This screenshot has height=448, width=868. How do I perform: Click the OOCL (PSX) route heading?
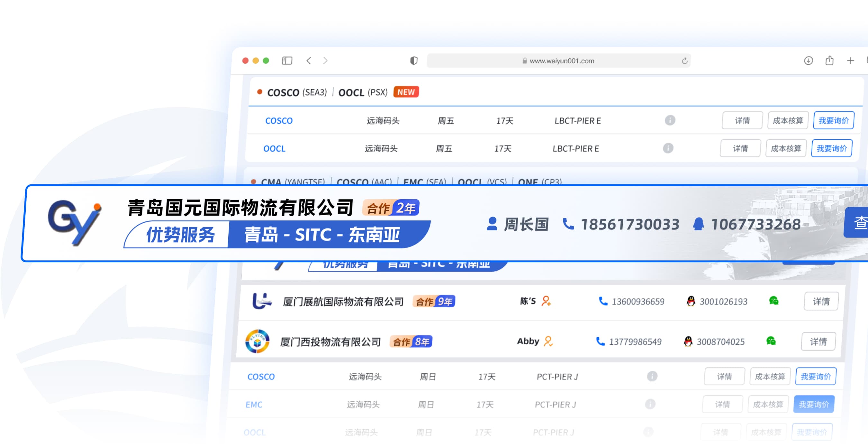[363, 92]
